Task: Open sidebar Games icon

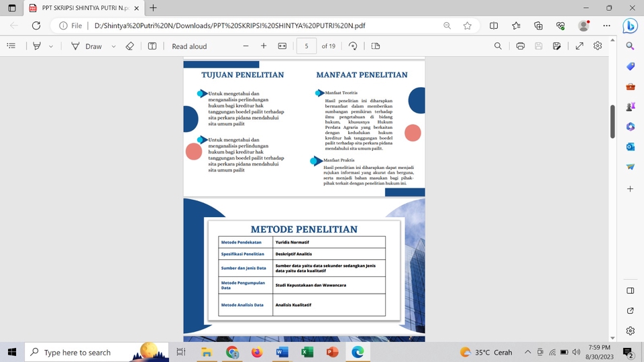Action: (x=630, y=107)
